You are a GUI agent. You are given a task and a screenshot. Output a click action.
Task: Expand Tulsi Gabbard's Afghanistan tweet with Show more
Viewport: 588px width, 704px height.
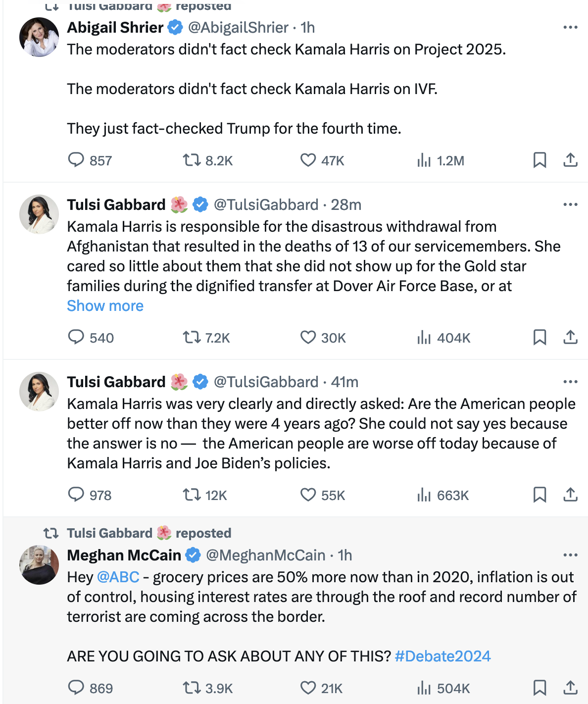pyautogui.click(x=105, y=306)
